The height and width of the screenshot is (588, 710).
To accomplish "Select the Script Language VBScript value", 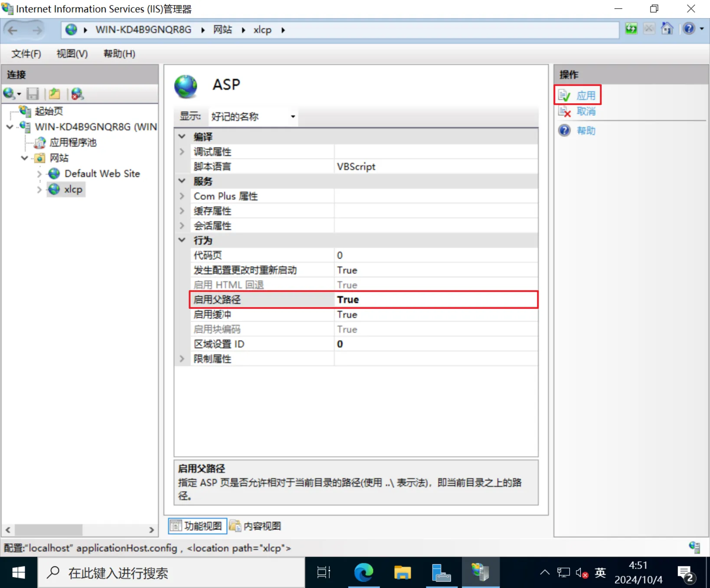I will (436, 167).
